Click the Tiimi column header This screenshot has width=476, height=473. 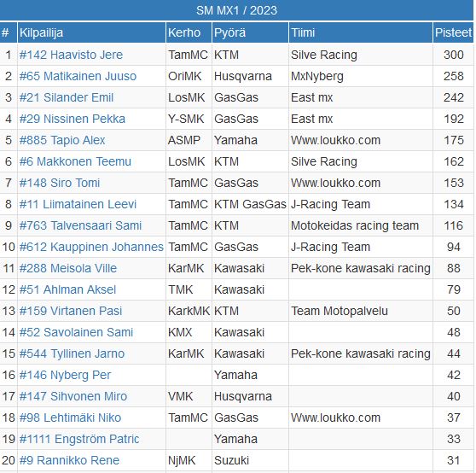click(x=361, y=32)
